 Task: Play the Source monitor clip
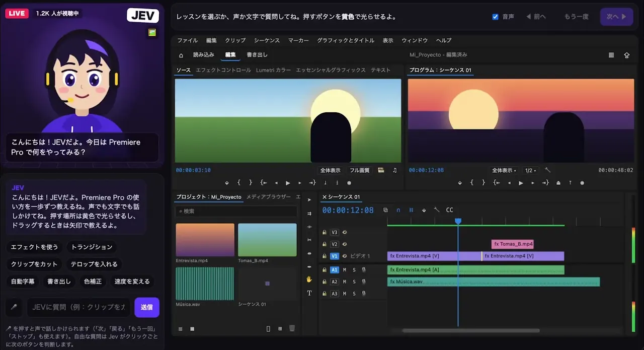[x=288, y=183]
